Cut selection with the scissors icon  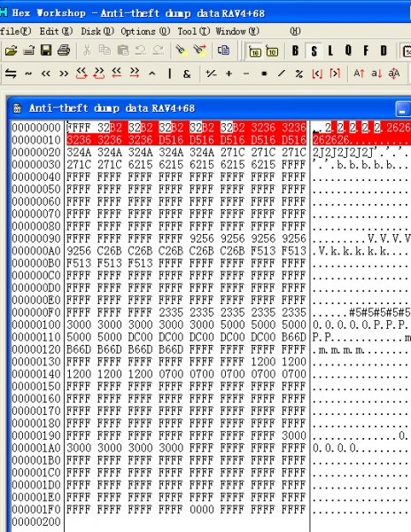pyautogui.click(x=87, y=51)
